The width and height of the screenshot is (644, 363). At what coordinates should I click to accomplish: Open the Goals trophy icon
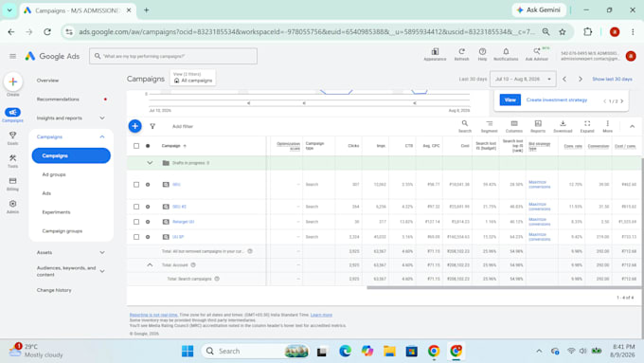click(12, 136)
